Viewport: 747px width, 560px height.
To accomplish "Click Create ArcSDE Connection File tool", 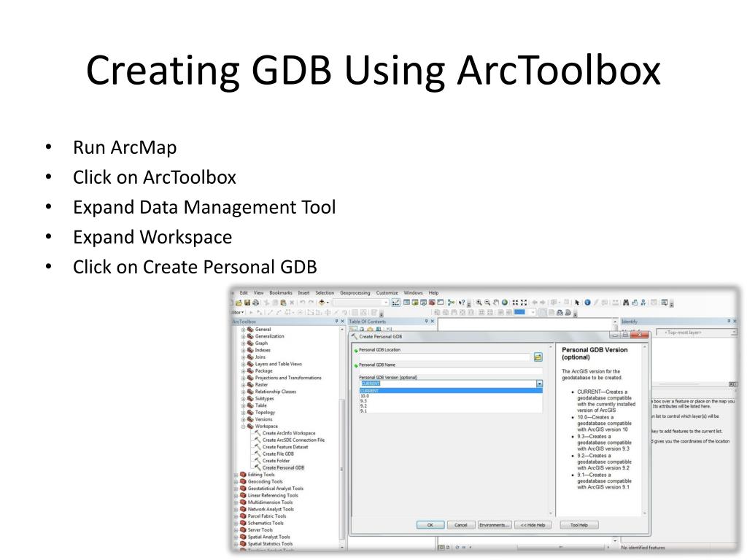I will (x=290, y=440).
